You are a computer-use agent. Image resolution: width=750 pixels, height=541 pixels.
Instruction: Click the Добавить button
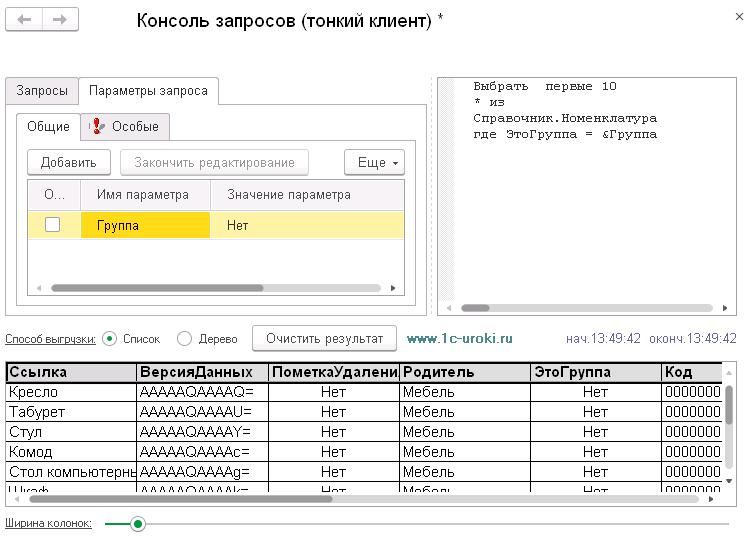click(x=69, y=163)
